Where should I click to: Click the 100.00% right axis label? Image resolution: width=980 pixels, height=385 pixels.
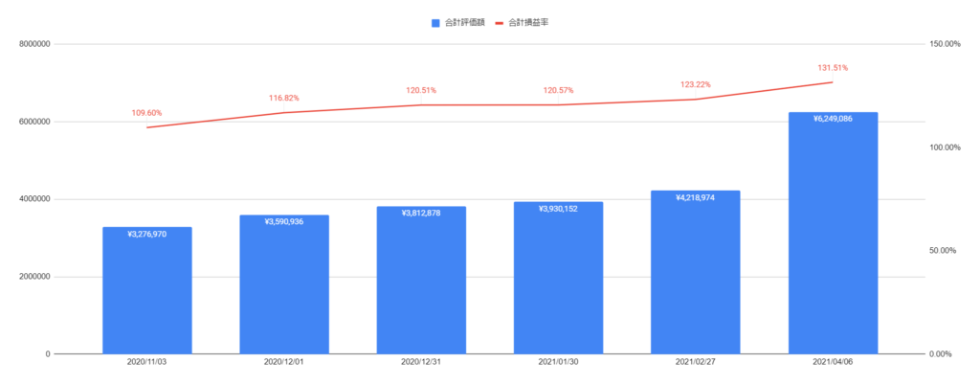coord(943,147)
